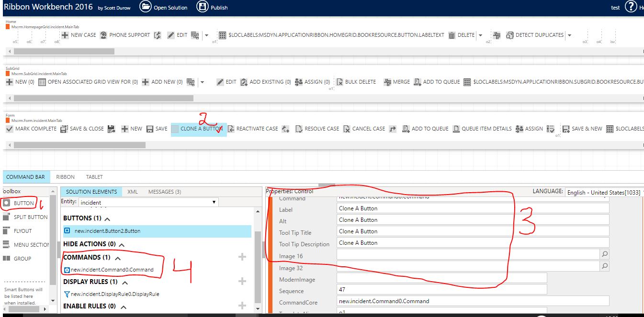Open the XML tab
The height and width of the screenshot is (317, 644).
133,192
